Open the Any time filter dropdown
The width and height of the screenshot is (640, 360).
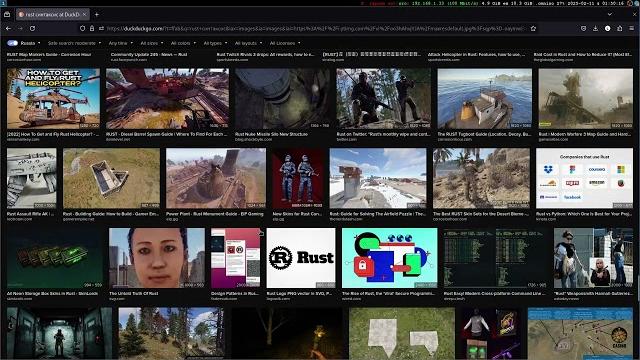[x=120, y=43]
